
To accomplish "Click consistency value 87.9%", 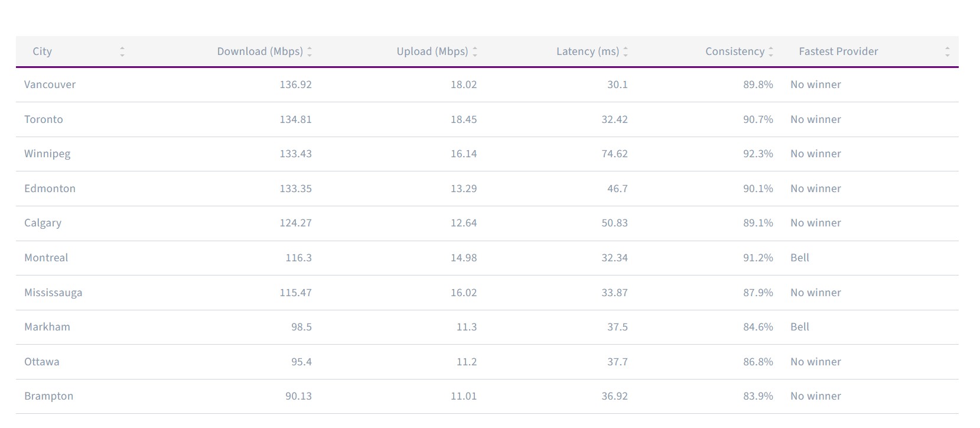I will pyautogui.click(x=758, y=293).
